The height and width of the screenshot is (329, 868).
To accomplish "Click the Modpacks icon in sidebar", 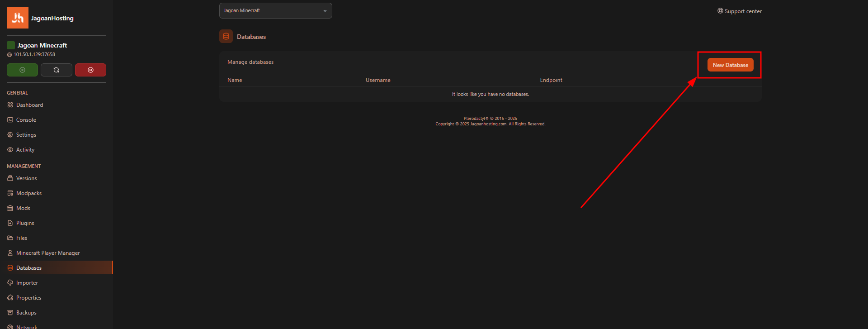I will (x=10, y=193).
